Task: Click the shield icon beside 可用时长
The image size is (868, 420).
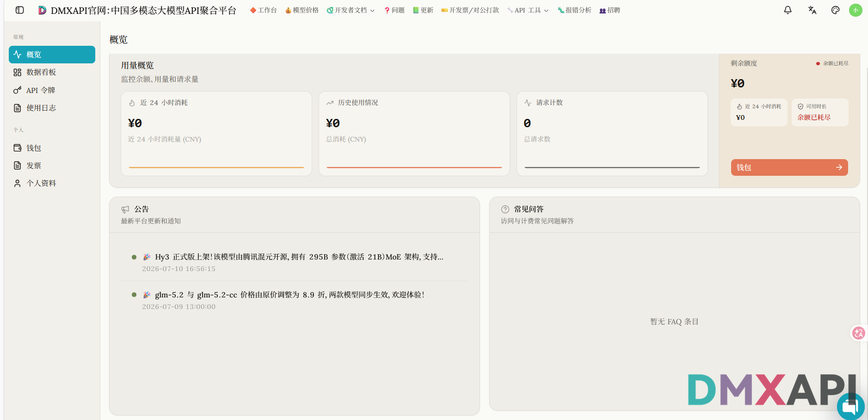Action: pyautogui.click(x=800, y=106)
